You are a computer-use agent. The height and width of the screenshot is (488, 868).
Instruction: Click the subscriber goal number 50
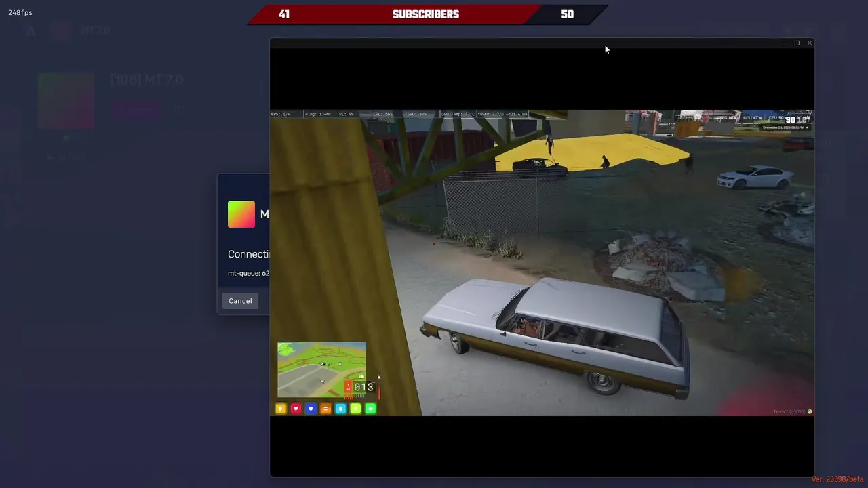pos(568,14)
